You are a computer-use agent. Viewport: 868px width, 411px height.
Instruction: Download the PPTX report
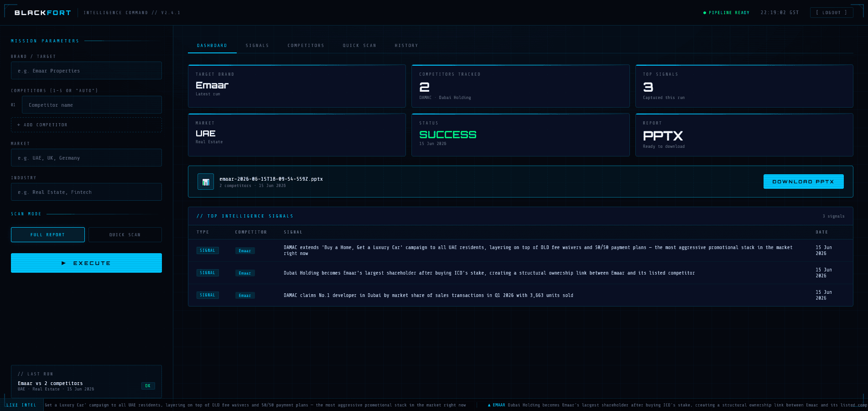[803, 182]
